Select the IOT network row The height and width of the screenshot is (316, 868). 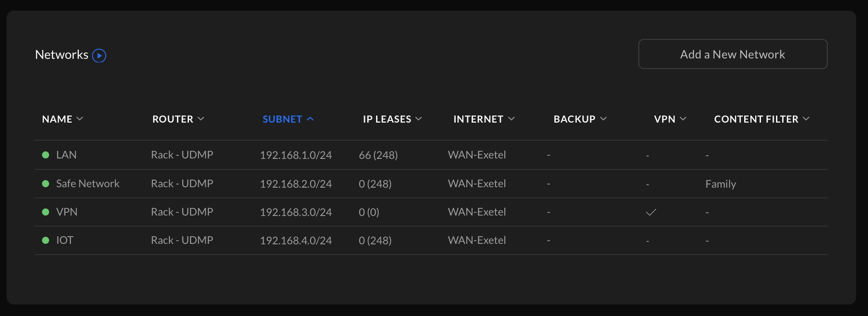click(x=431, y=240)
